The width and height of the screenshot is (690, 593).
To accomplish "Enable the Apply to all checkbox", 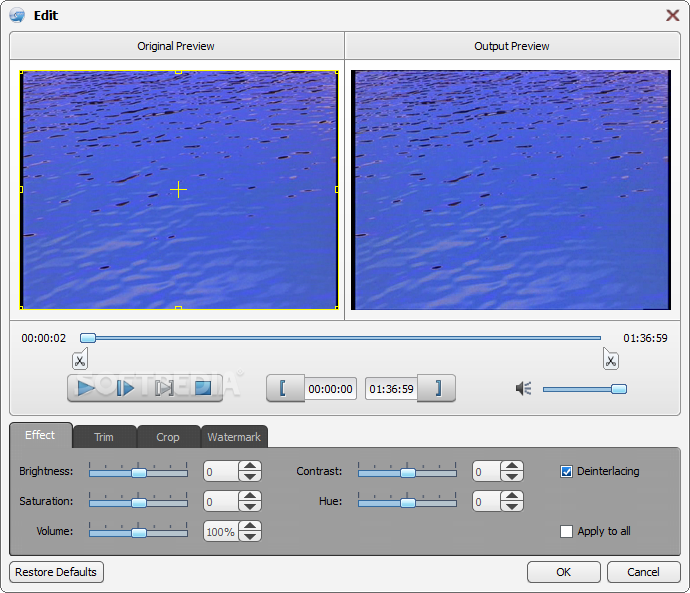I will point(566,531).
